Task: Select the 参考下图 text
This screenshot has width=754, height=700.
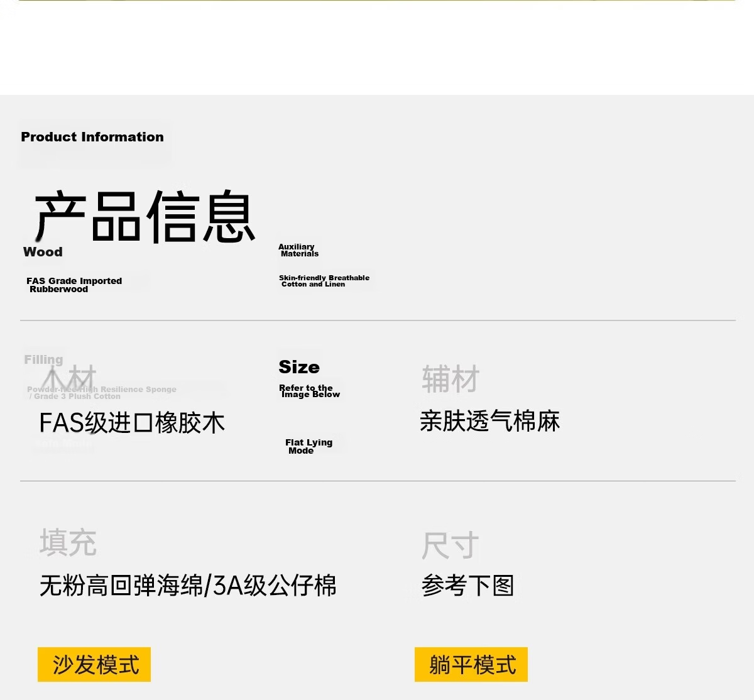Action: pyautogui.click(x=468, y=586)
